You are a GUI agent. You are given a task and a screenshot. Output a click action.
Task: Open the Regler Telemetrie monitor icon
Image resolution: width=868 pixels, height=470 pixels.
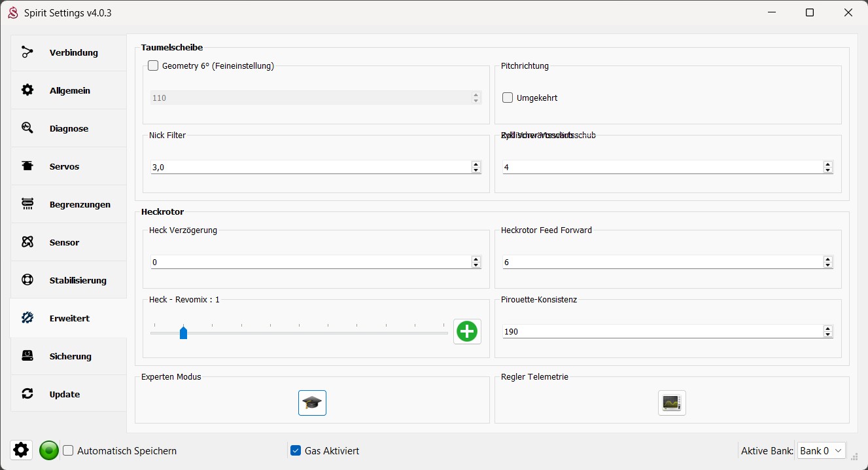(x=672, y=403)
